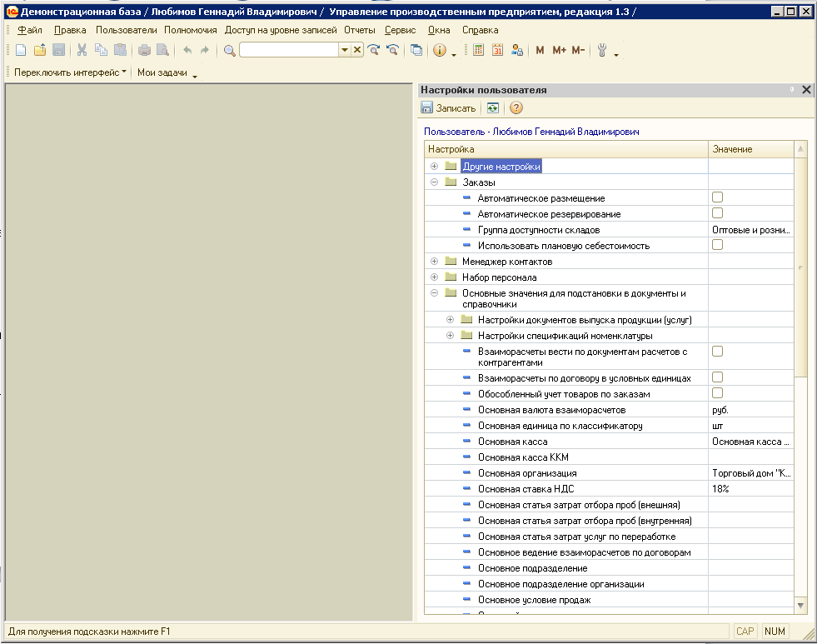Click the Значение column header
Image resolution: width=817 pixels, height=644 pixels.
pyautogui.click(x=751, y=149)
